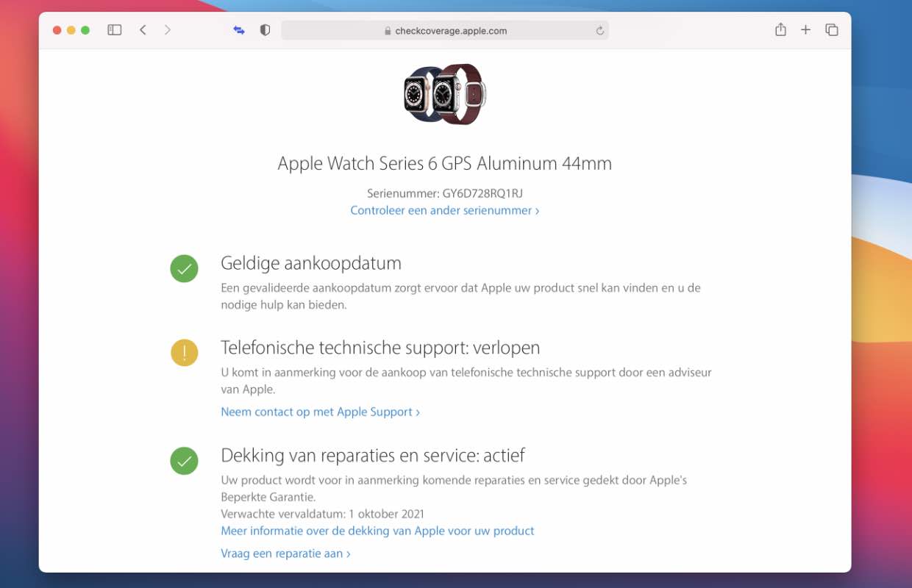Go back to the previous page
The height and width of the screenshot is (588, 912).
point(143,30)
